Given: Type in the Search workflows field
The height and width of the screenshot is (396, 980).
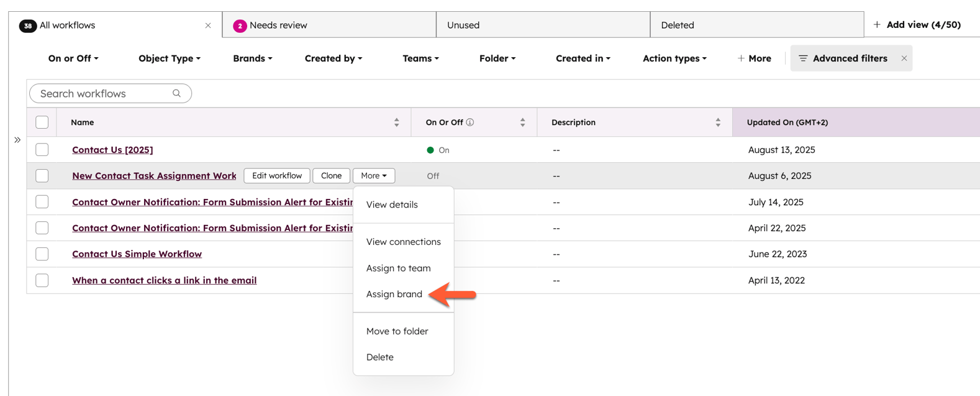Looking at the screenshot, I should coord(102,93).
